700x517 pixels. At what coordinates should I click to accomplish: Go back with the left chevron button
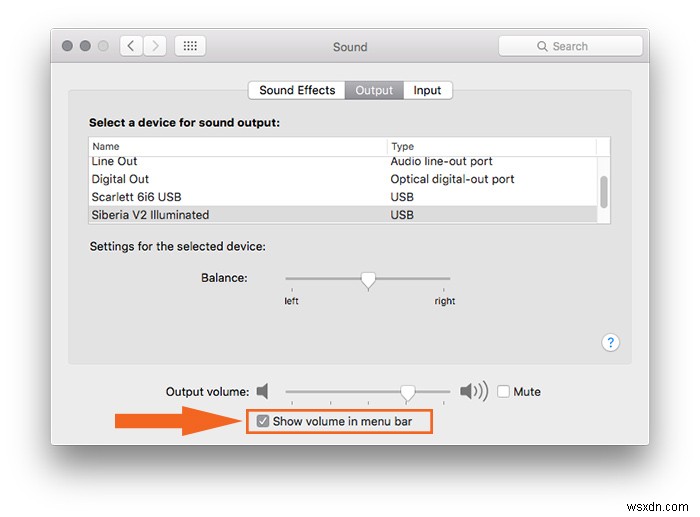131,46
